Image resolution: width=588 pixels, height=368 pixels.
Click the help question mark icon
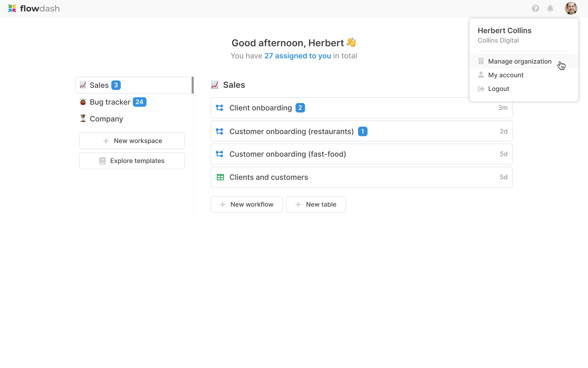pyautogui.click(x=535, y=9)
